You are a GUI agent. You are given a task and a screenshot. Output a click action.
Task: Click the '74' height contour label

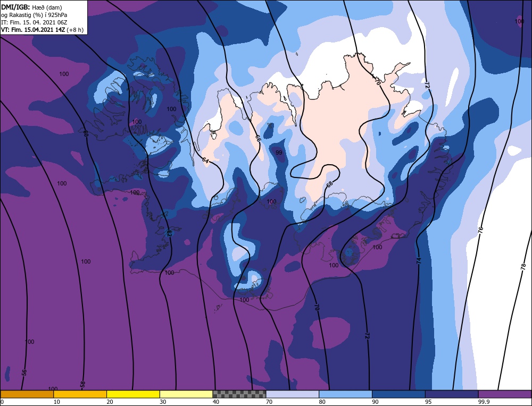point(419,260)
